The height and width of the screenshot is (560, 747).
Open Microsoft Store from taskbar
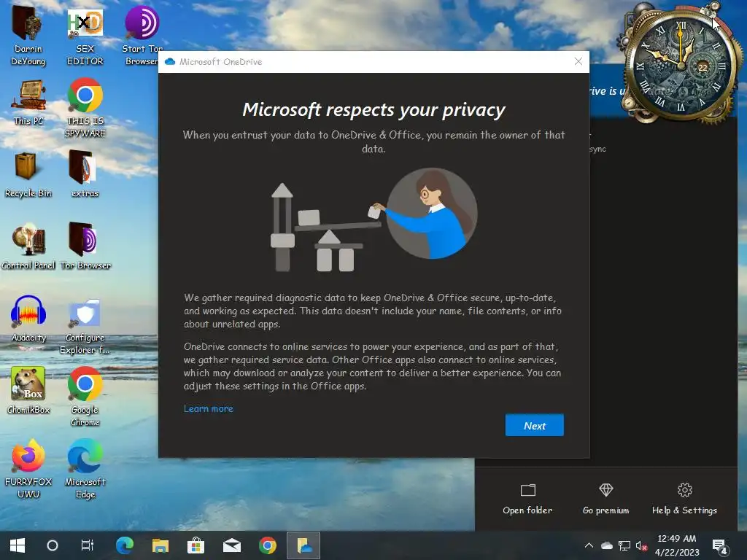point(196,545)
